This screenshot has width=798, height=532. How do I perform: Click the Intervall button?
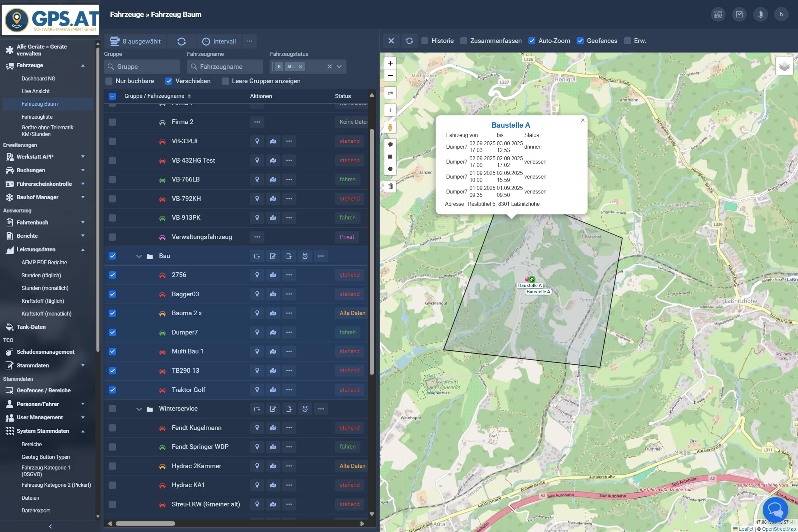[219, 41]
